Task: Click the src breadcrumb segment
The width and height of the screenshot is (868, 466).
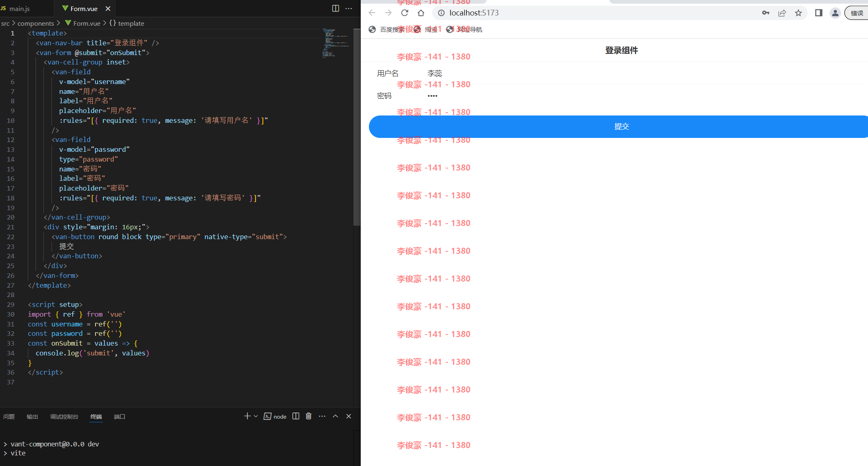Action: point(5,23)
